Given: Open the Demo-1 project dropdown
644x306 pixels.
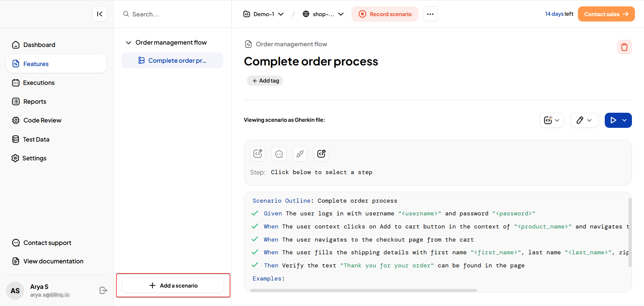Looking at the screenshot, I should click(x=264, y=14).
